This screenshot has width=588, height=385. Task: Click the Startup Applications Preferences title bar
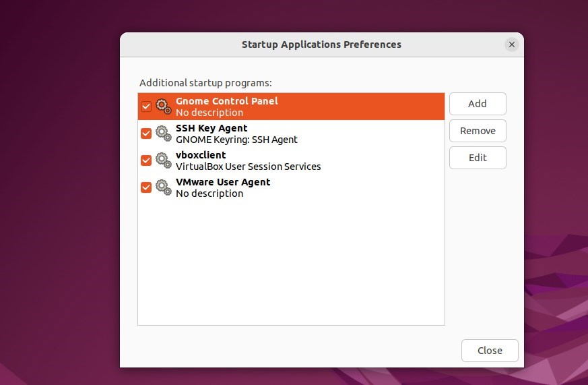[321, 45]
